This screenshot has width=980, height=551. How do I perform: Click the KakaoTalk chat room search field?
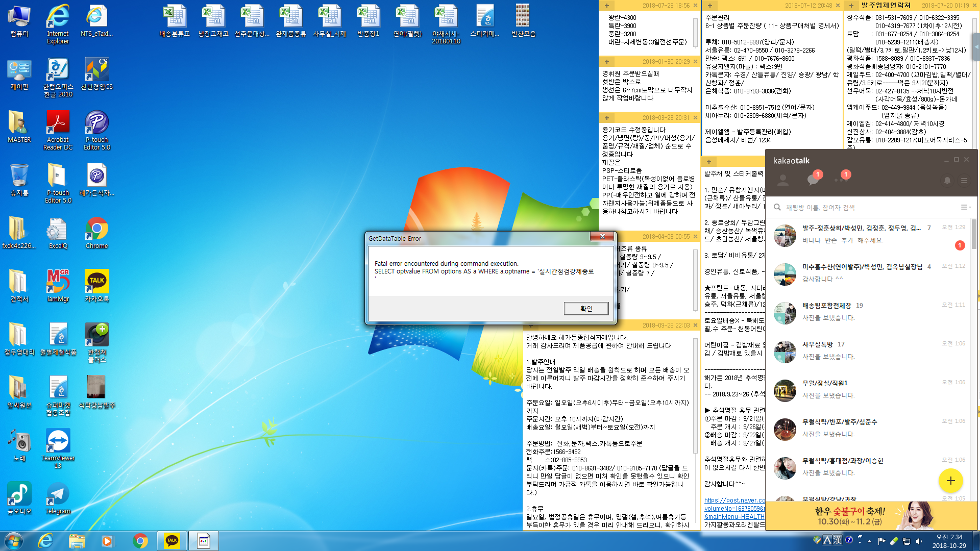coord(863,207)
